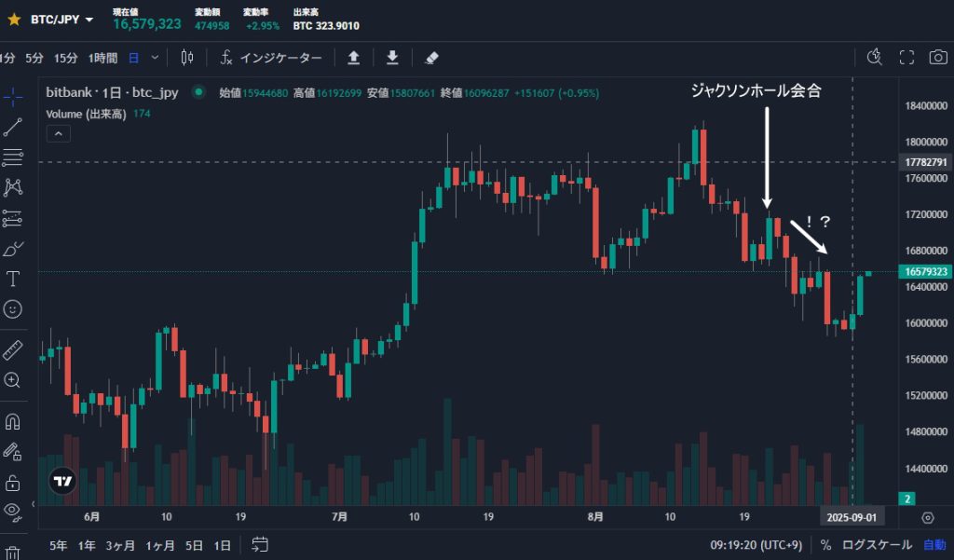The height and width of the screenshot is (560, 954).
Task: Select the ruler measure tool
Action: [13, 350]
